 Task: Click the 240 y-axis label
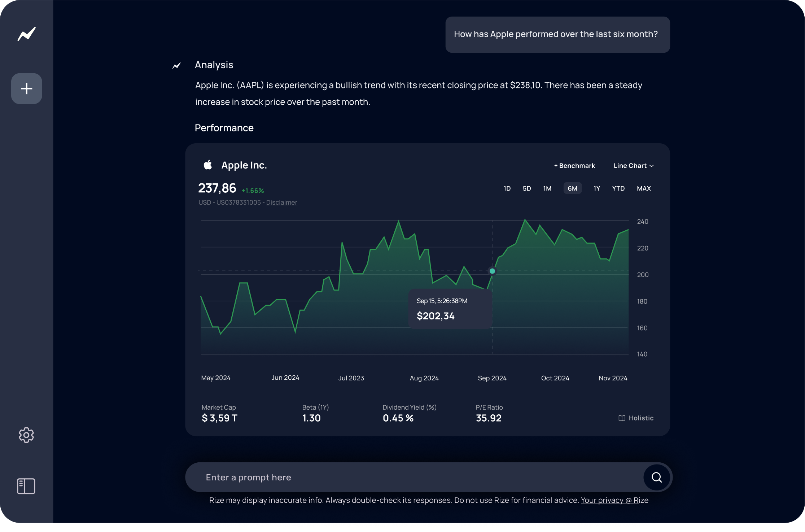coord(643,222)
